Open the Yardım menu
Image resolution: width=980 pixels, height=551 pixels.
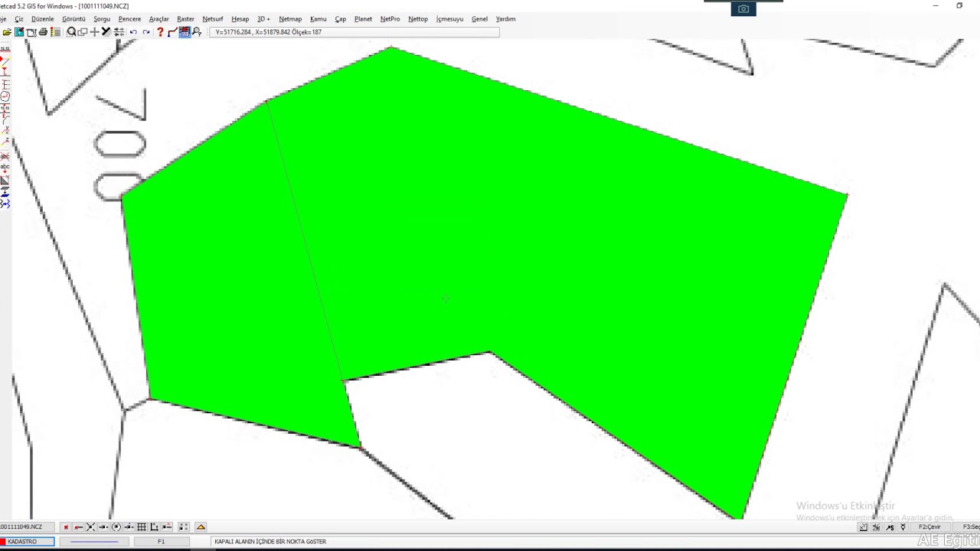coord(505,19)
